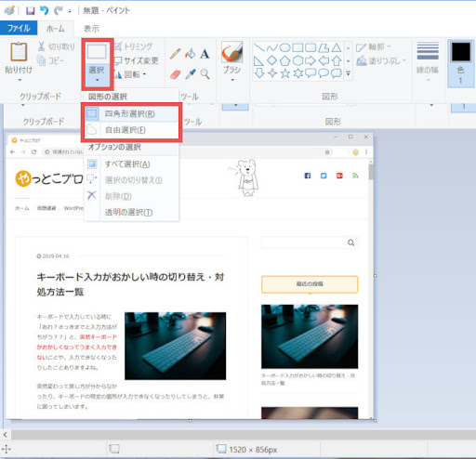
Task: Select the Curve shape
Action: point(271,47)
